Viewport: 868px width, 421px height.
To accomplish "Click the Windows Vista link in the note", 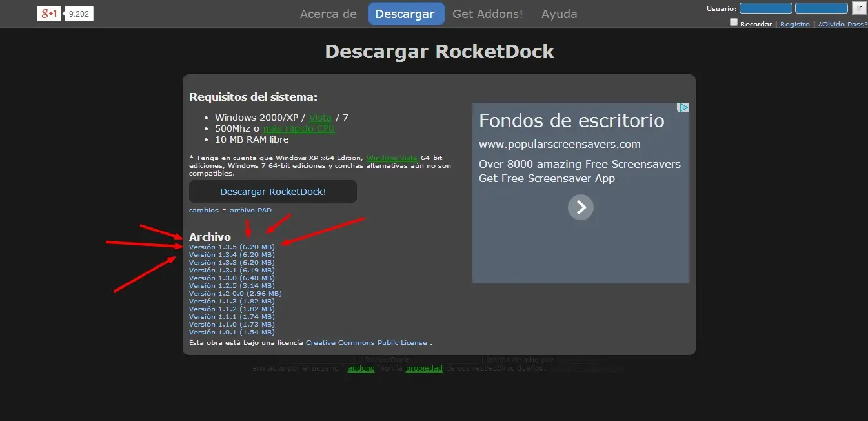I will pos(392,158).
